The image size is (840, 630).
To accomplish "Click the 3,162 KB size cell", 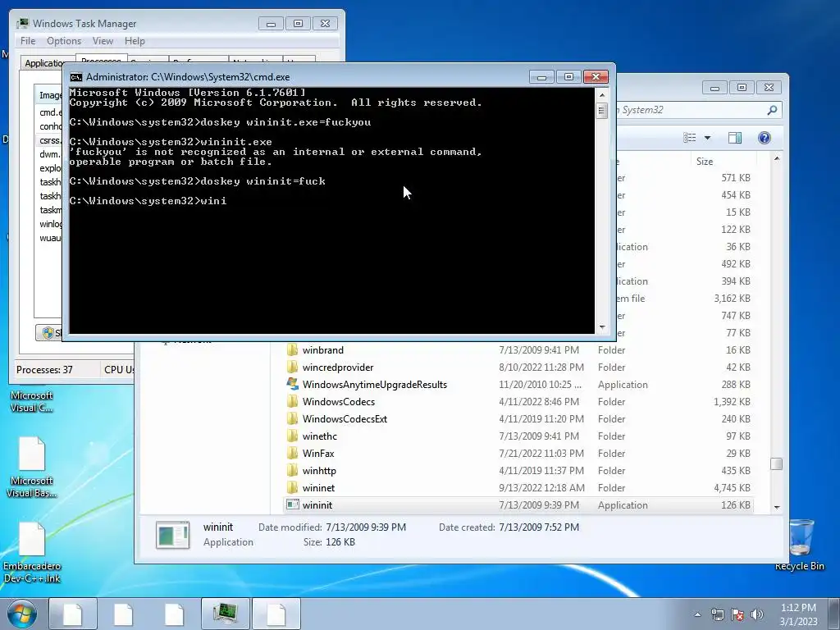I will (732, 299).
